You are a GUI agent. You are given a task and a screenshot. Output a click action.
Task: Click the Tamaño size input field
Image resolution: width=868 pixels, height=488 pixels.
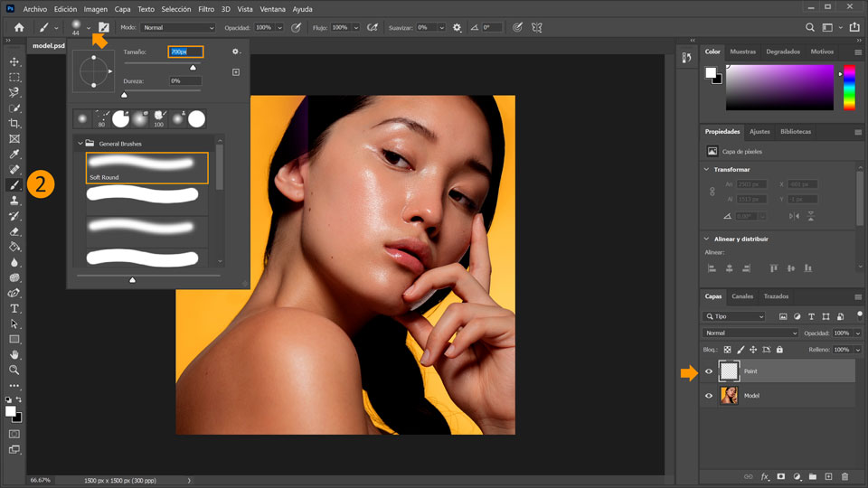pyautogui.click(x=185, y=52)
